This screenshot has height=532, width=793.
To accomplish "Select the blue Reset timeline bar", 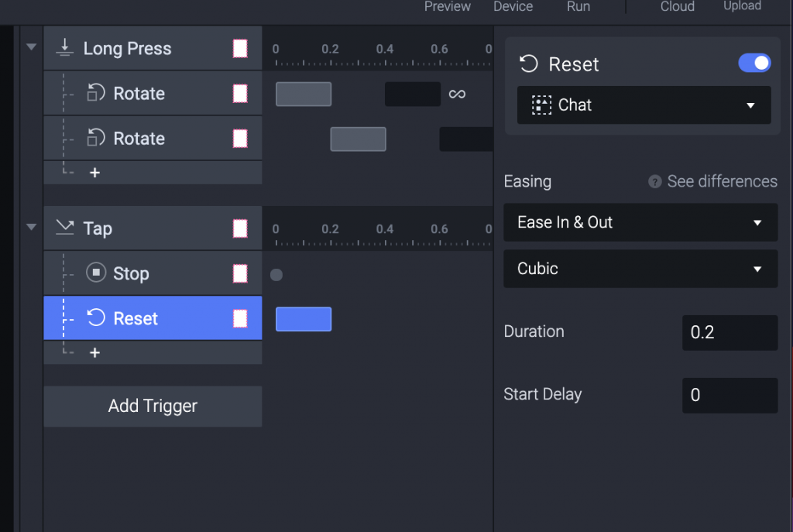I will [304, 319].
